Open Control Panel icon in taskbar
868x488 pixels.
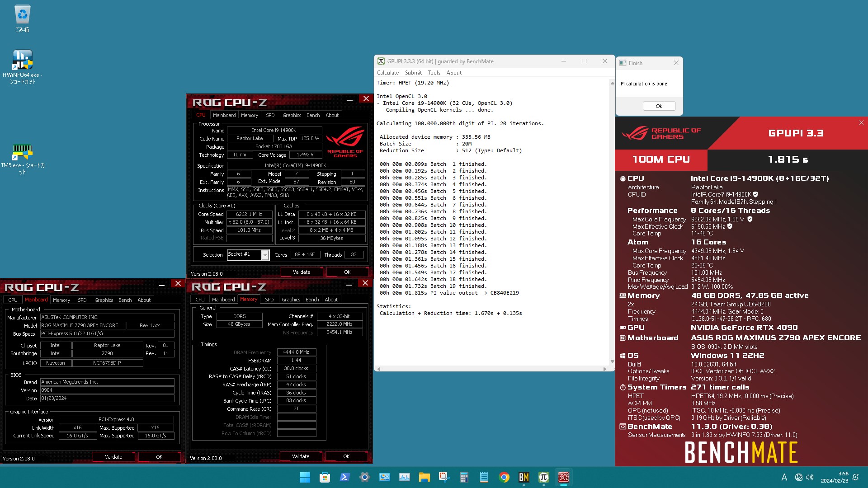(384, 477)
